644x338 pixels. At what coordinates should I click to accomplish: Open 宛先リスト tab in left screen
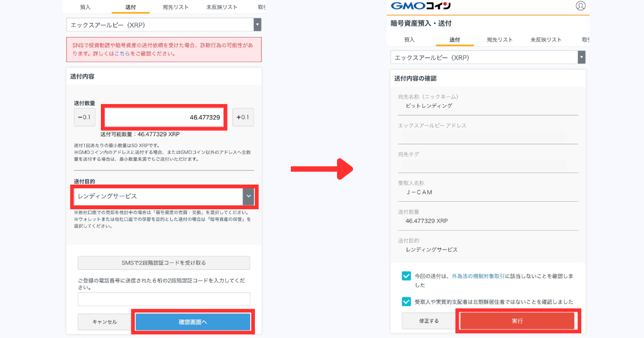pyautogui.click(x=175, y=7)
